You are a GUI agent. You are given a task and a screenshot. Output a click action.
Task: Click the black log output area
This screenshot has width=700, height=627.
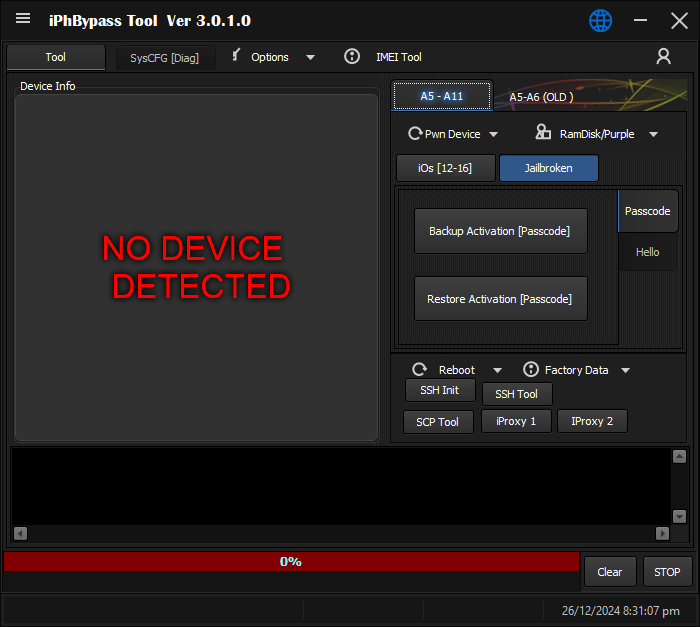pyautogui.click(x=340, y=486)
